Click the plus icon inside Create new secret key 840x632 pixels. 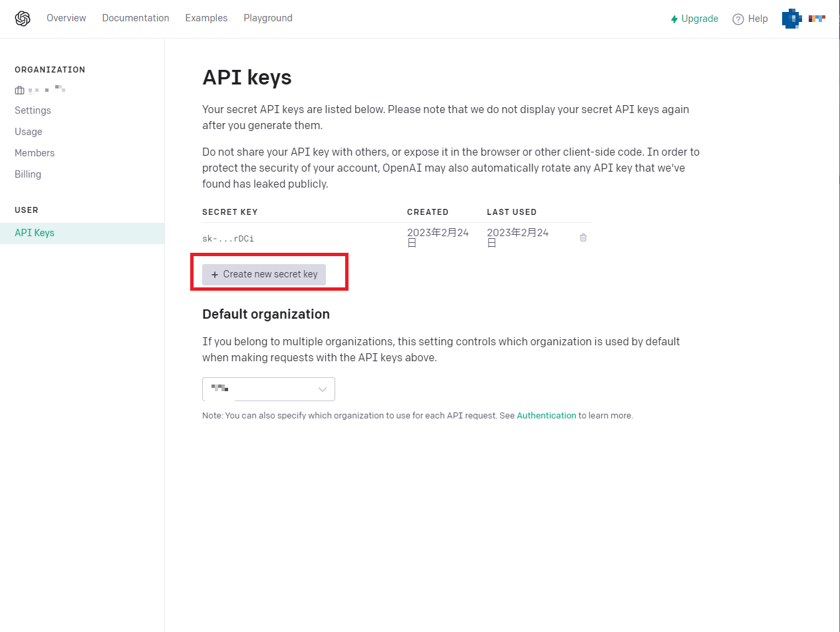(x=213, y=274)
